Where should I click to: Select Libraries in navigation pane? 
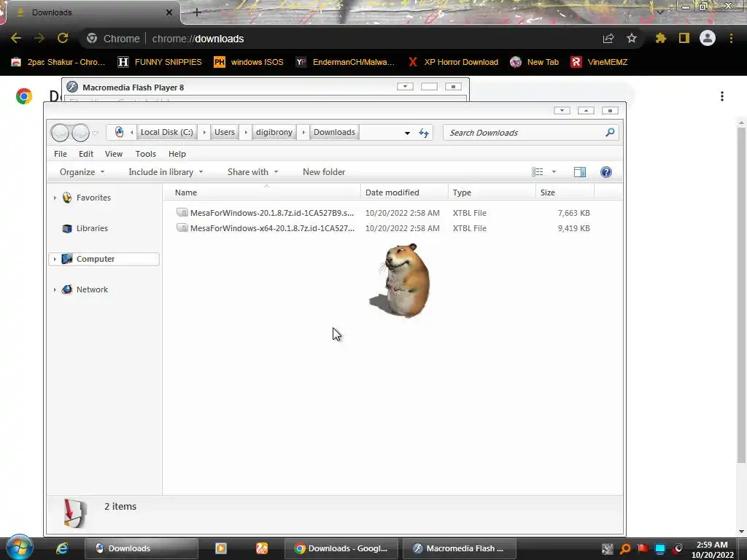[92, 228]
